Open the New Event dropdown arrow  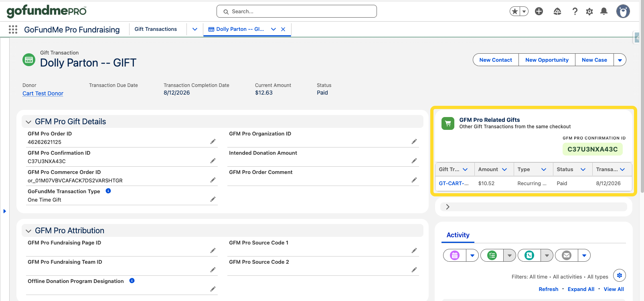click(472, 255)
